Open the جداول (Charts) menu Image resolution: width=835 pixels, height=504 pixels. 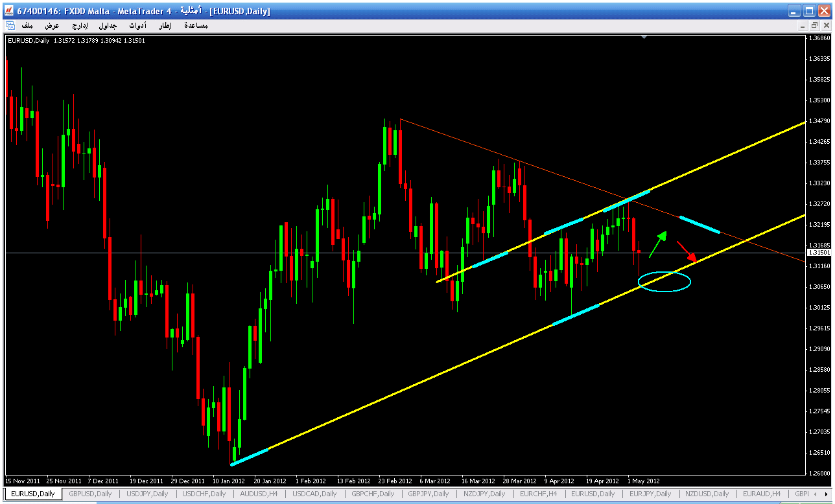(108, 25)
